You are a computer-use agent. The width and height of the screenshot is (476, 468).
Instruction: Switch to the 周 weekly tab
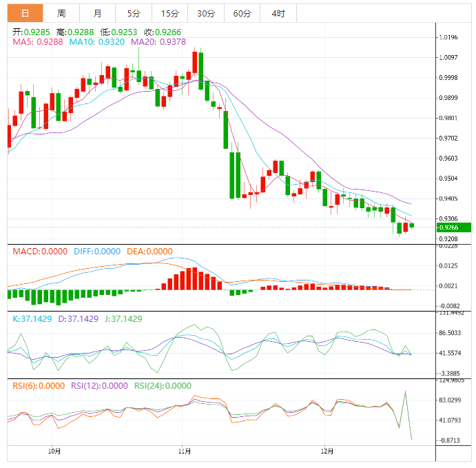(x=61, y=13)
